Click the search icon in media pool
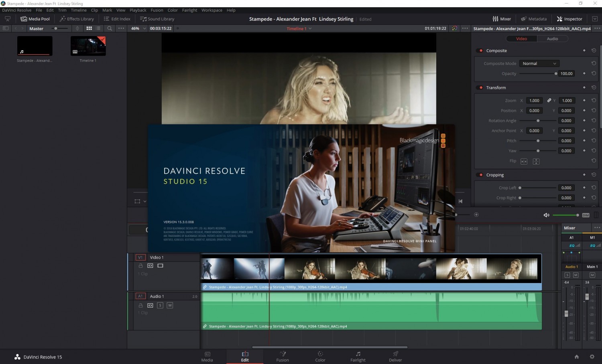The width and height of the screenshot is (602, 364). pyautogui.click(x=110, y=28)
